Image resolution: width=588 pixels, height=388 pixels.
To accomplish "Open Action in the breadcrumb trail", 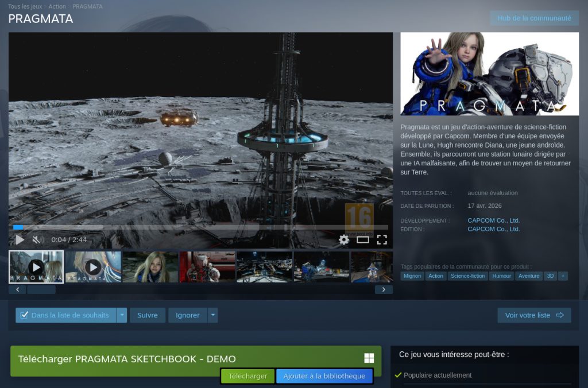I will [56, 6].
